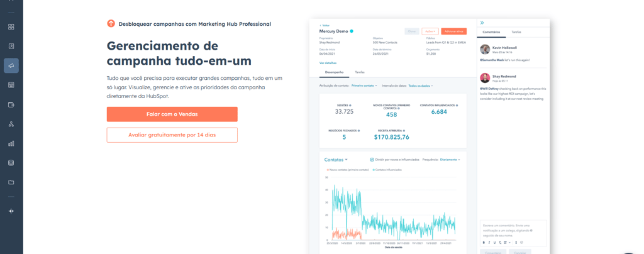Click the Bold icon in comment editor

(484, 243)
